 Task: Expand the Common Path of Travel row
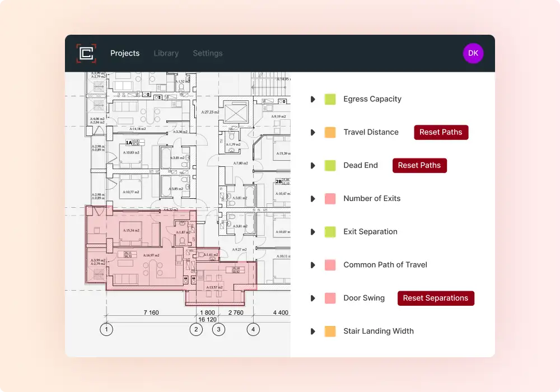click(313, 265)
